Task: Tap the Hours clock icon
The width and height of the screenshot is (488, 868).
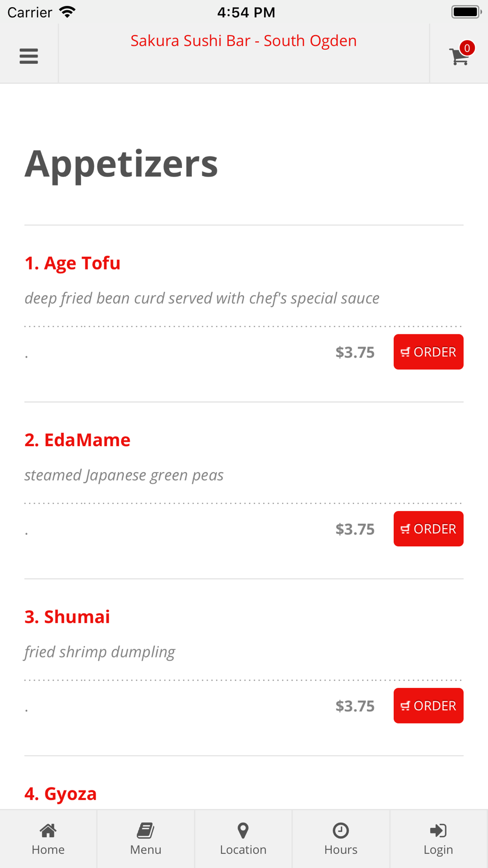Action: [341, 830]
